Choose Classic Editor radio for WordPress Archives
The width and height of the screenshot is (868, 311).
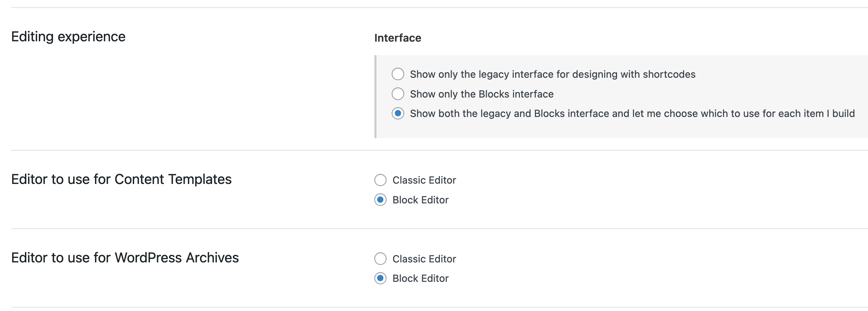(x=380, y=259)
